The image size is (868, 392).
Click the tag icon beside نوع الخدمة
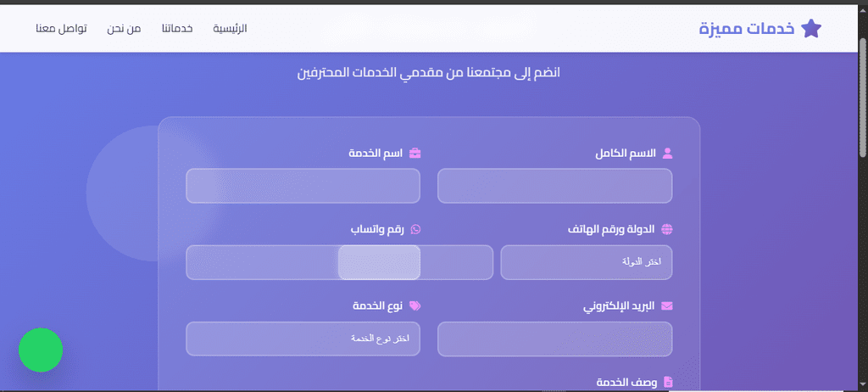pyautogui.click(x=415, y=306)
